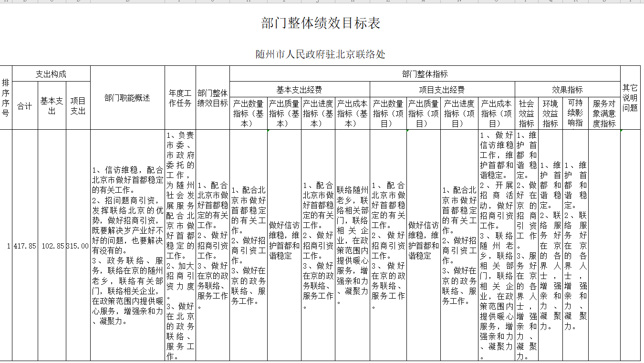
Task: Click the 项目支出经费 header cell
Action: tap(442, 90)
